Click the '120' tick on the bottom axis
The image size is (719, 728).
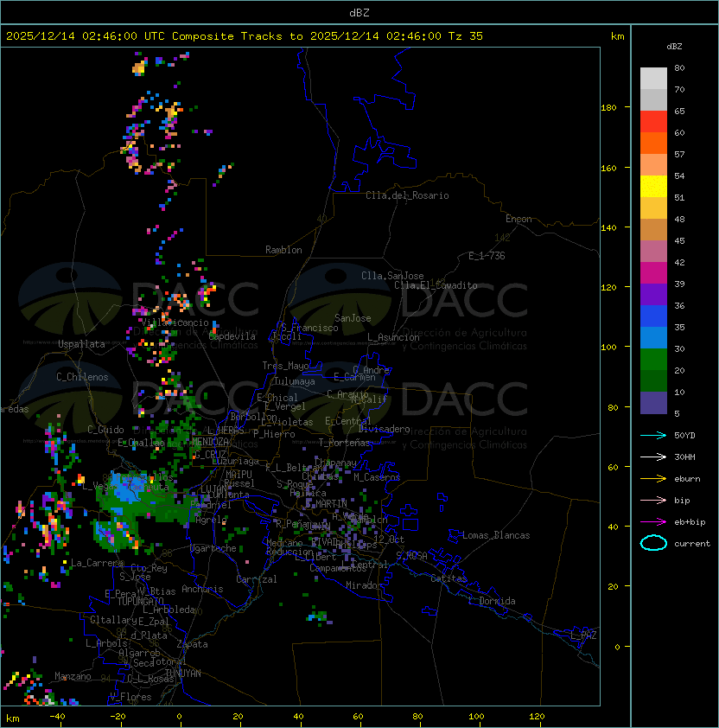(537, 717)
